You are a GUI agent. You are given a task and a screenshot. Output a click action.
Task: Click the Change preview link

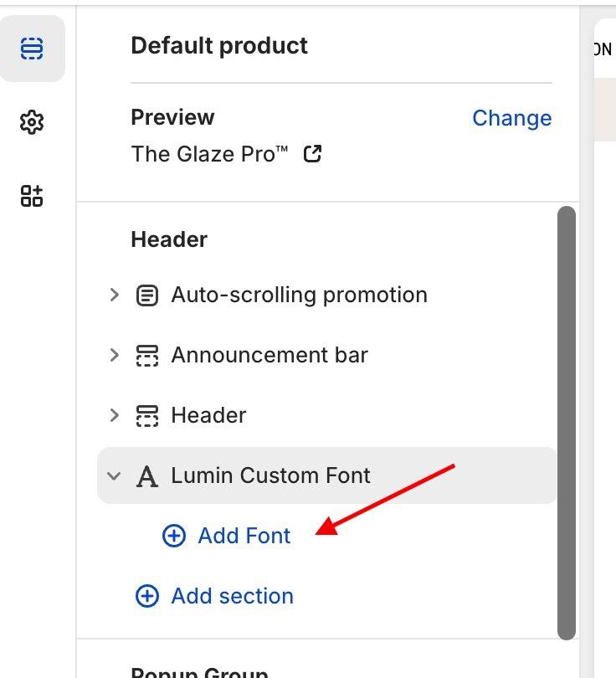click(512, 118)
